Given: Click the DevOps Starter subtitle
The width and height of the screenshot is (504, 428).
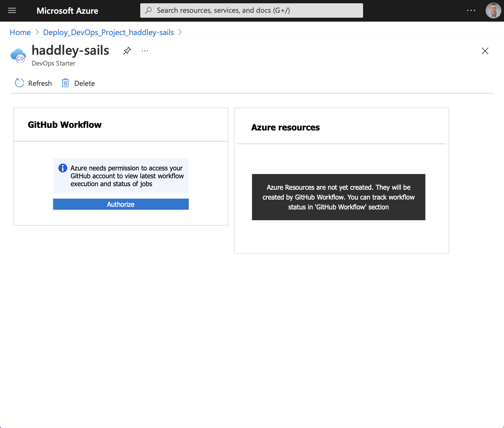Looking at the screenshot, I should pos(53,63).
